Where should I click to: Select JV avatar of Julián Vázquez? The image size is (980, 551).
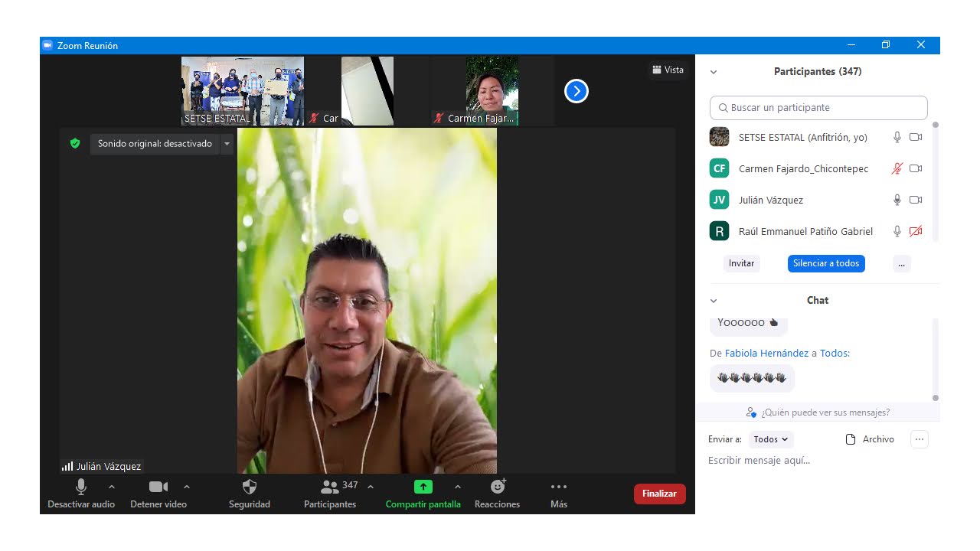coord(719,200)
